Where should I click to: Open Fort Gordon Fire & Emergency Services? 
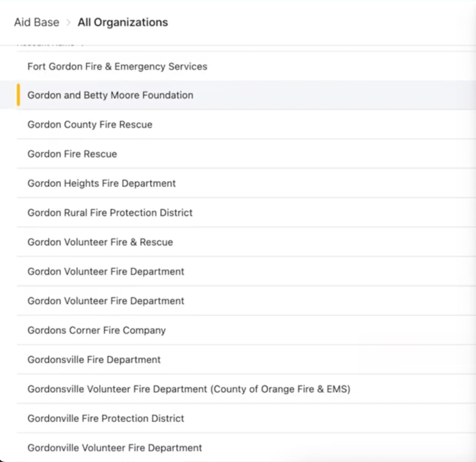(x=117, y=66)
